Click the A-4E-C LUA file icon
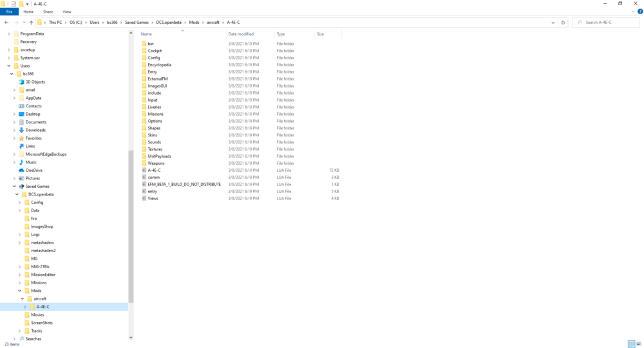 point(144,170)
